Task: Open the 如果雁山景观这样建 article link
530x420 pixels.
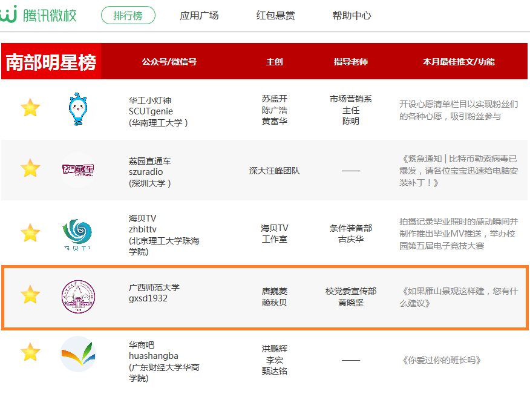Action: 459,297
